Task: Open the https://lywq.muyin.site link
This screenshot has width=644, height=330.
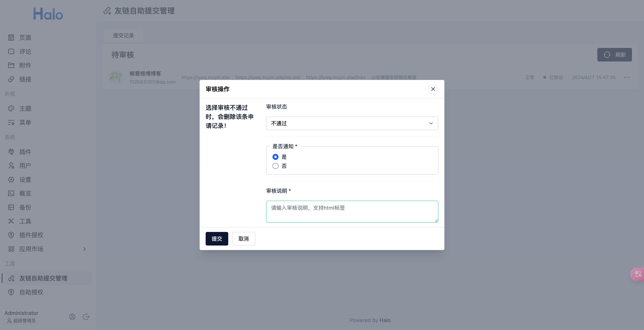Action: [205, 77]
